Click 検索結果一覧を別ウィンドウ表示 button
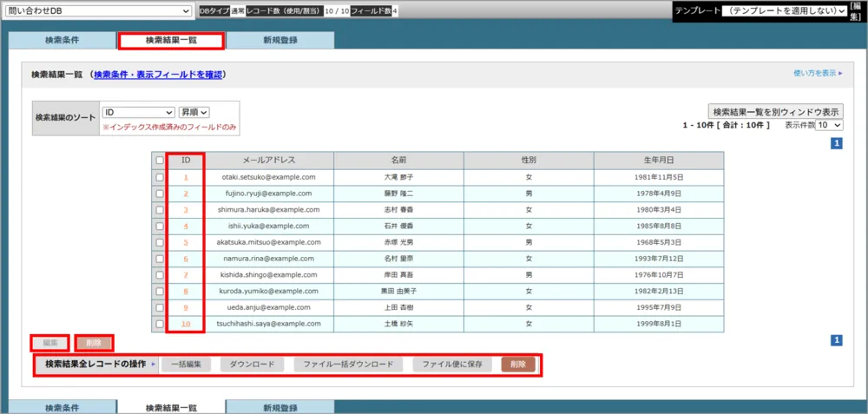868x414 pixels. click(775, 112)
